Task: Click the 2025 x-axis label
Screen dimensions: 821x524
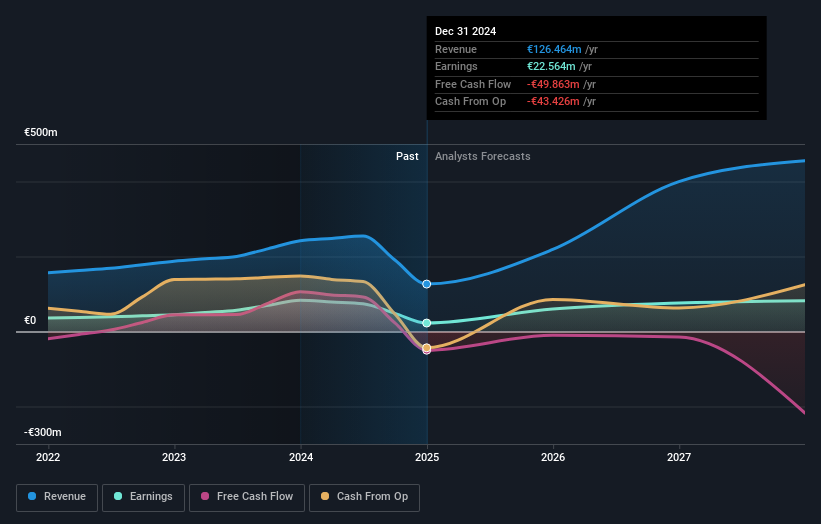Action: click(427, 457)
